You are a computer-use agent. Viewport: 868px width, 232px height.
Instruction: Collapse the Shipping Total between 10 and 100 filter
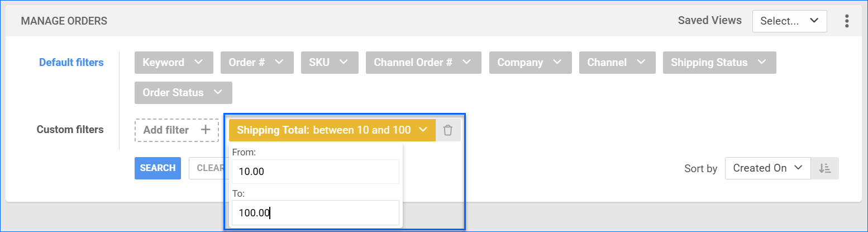pos(332,130)
